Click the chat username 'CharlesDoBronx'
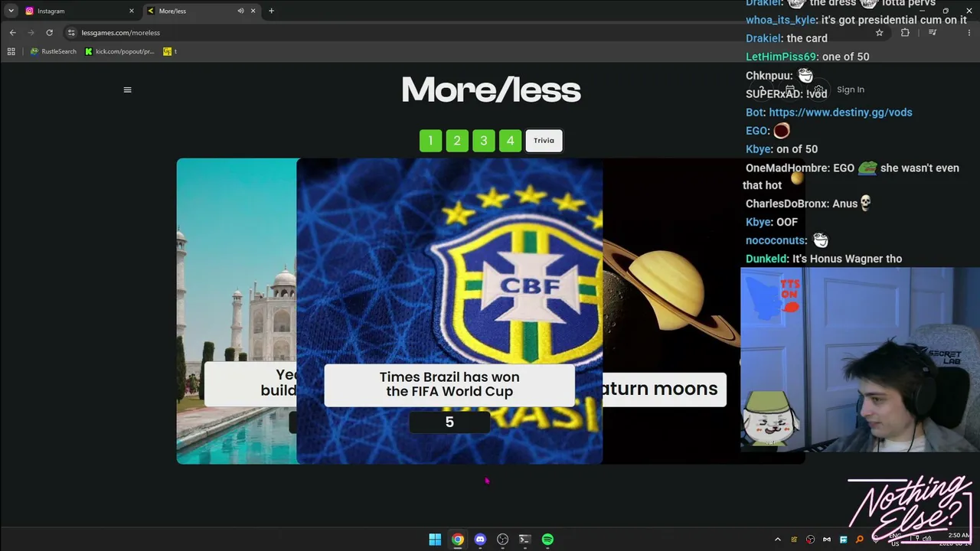Viewport: 980px width, 551px height. coord(787,204)
